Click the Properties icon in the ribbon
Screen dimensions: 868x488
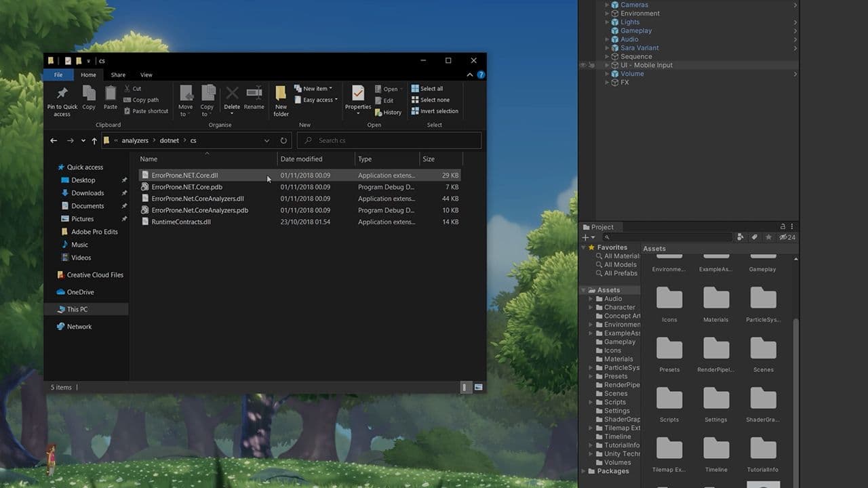(358, 94)
